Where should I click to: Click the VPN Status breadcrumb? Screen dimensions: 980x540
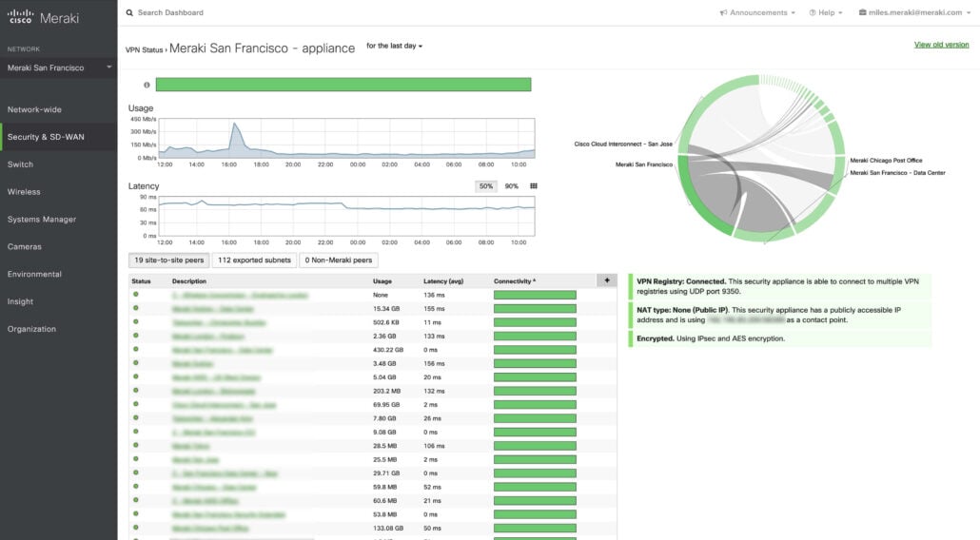pyautogui.click(x=144, y=50)
